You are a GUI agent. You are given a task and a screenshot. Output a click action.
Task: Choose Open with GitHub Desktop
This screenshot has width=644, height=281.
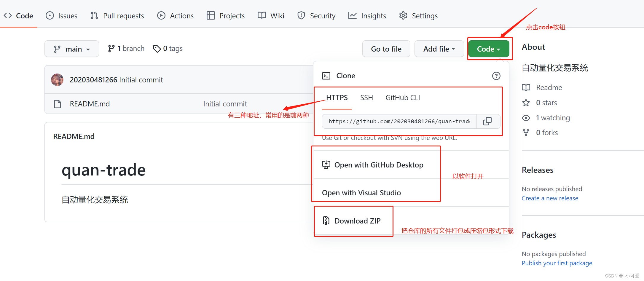pyautogui.click(x=373, y=165)
